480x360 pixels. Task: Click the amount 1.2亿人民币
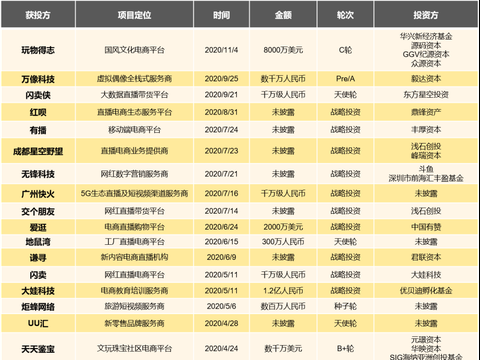283,291
